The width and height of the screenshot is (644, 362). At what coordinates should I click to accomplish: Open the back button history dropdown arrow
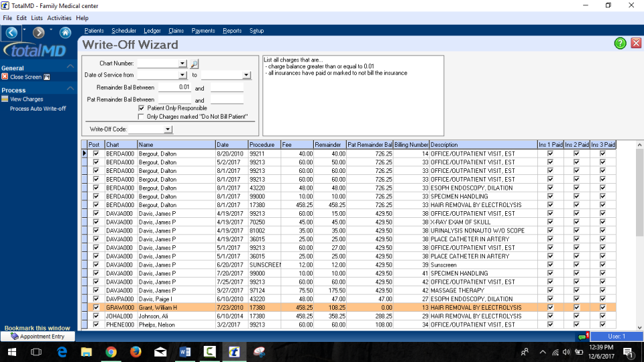[x=24, y=29]
